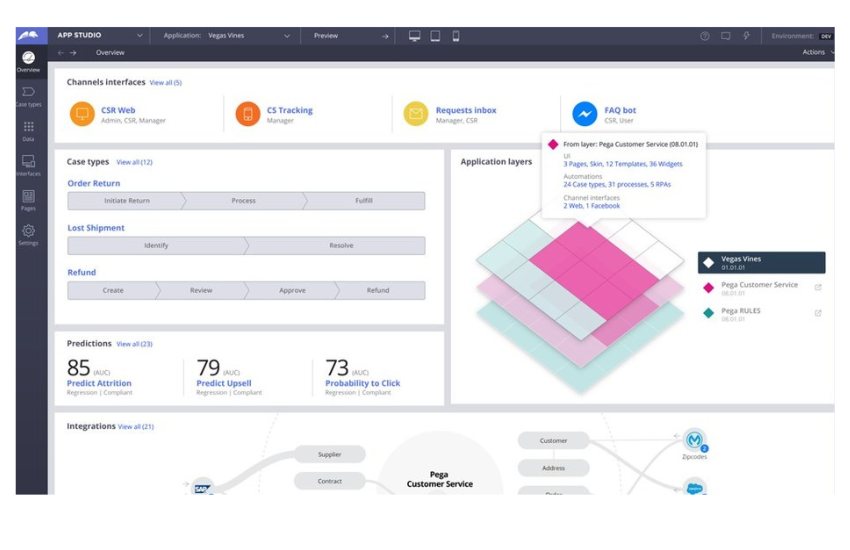Select the Overview sidebar tab
The image size is (850, 550).
[29, 62]
